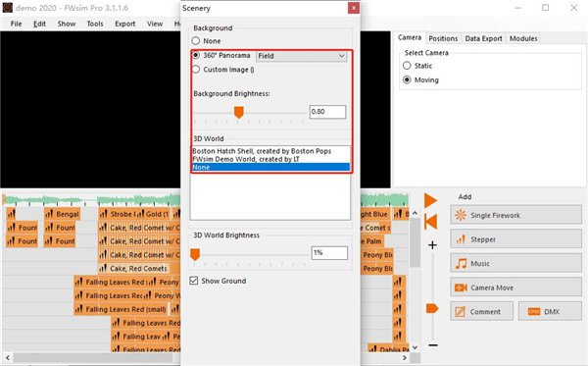Click the FWsim app icon in title bar
The height and width of the screenshot is (366, 588).
8,8
